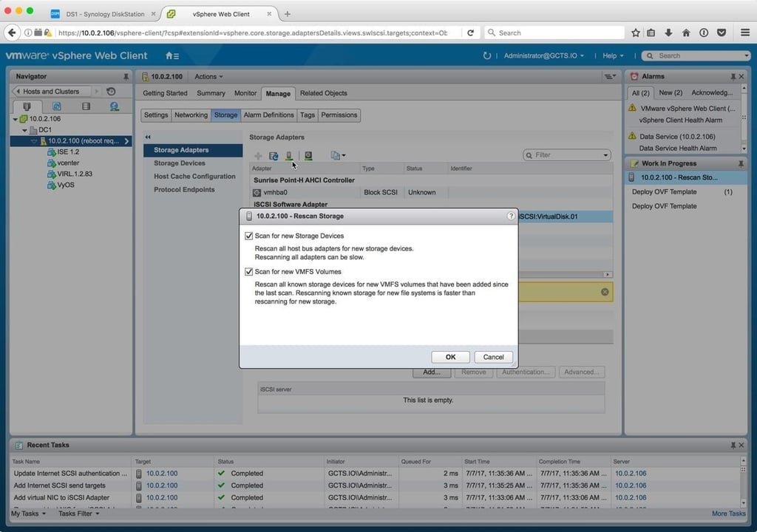Image resolution: width=757 pixels, height=532 pixels.
Task: Open the Help dropdown menu
Action: 613,55
